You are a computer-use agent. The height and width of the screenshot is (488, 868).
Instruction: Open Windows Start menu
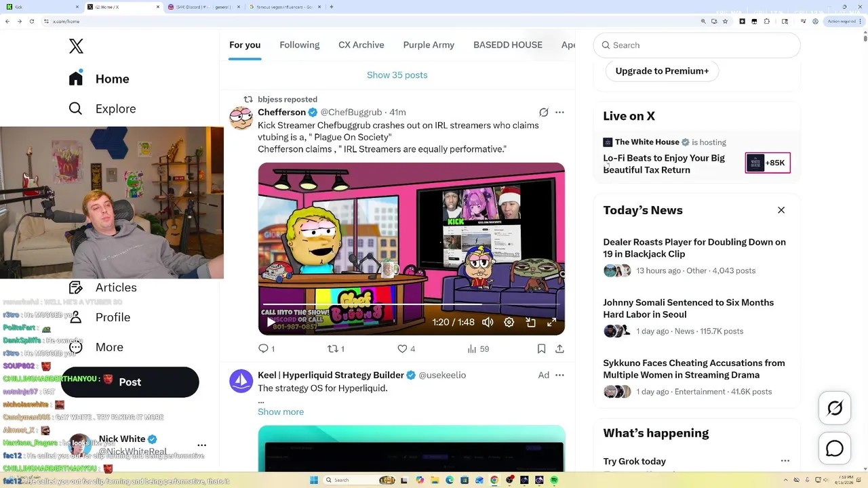(313, 480)
